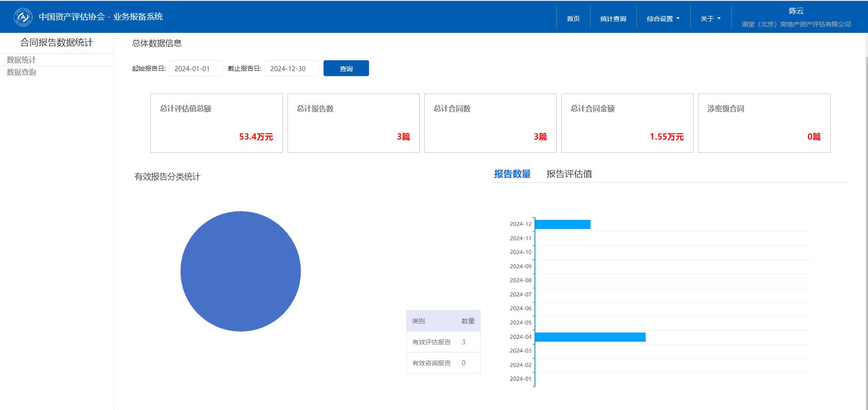
Task: Select 数据查询 in the sidebar
Action: point(21,72)
